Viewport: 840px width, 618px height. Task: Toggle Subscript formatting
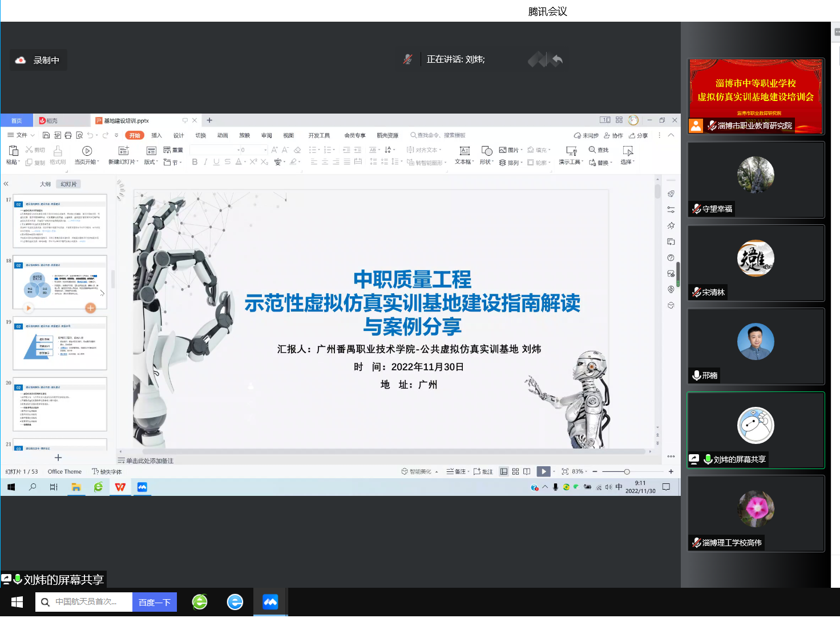point(264,162)
